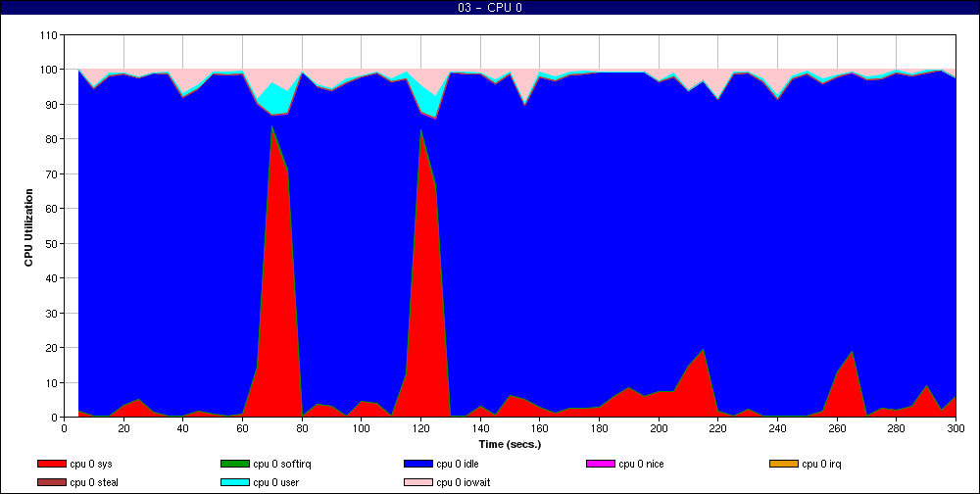980x494 pixels.
Task: Click the brown cpu 0 steal legend swatch
Action: 51,483
